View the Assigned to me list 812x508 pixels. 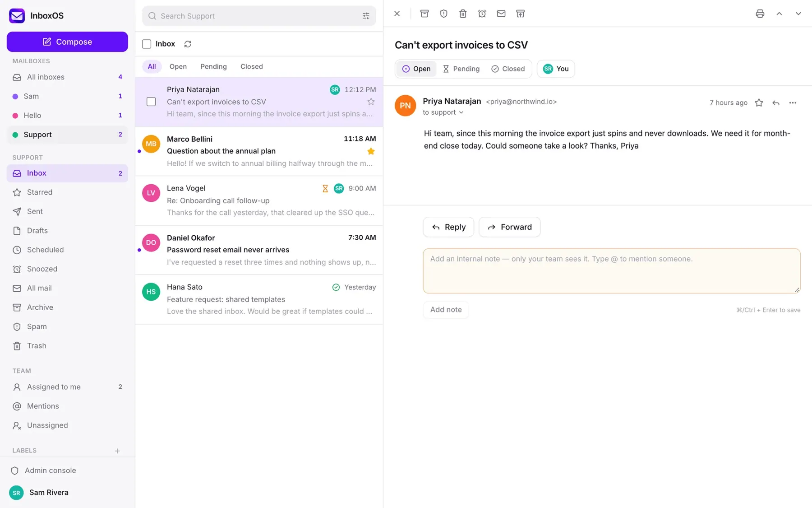pyautogui.click(x=67, y=387)
